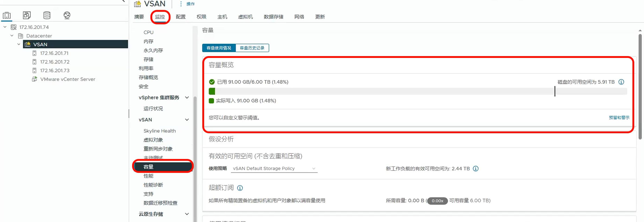Switch to the 监控 tab
This screenshot has width=644, height=222.
pos(160,17)
